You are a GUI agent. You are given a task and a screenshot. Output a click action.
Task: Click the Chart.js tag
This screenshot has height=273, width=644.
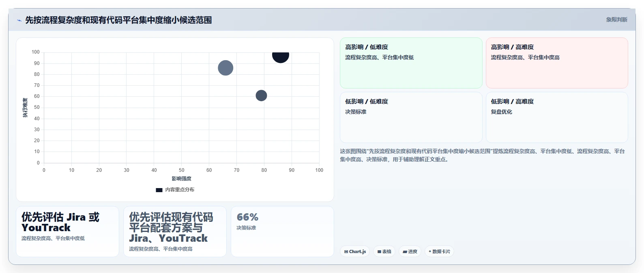coord(355,251)
